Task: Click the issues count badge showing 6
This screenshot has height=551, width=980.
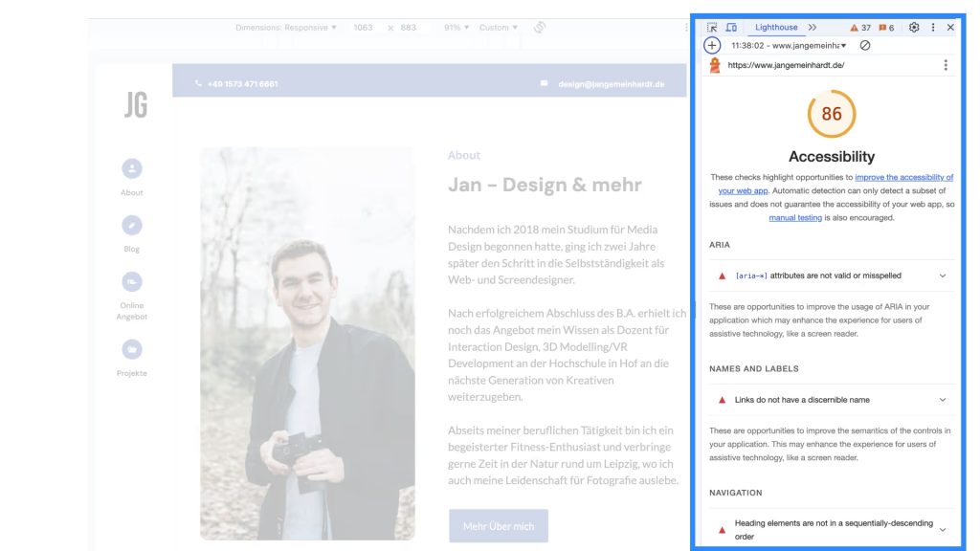Action: (886, 28)
